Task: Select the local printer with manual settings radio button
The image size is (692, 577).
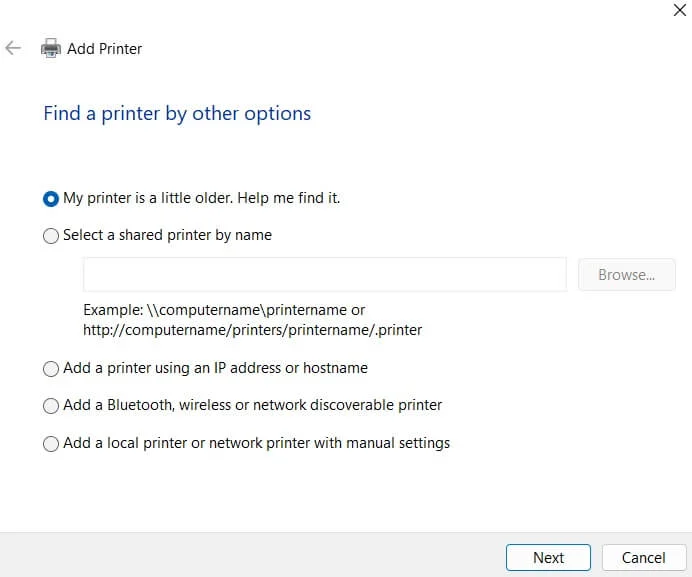Action: coord(51,444)
